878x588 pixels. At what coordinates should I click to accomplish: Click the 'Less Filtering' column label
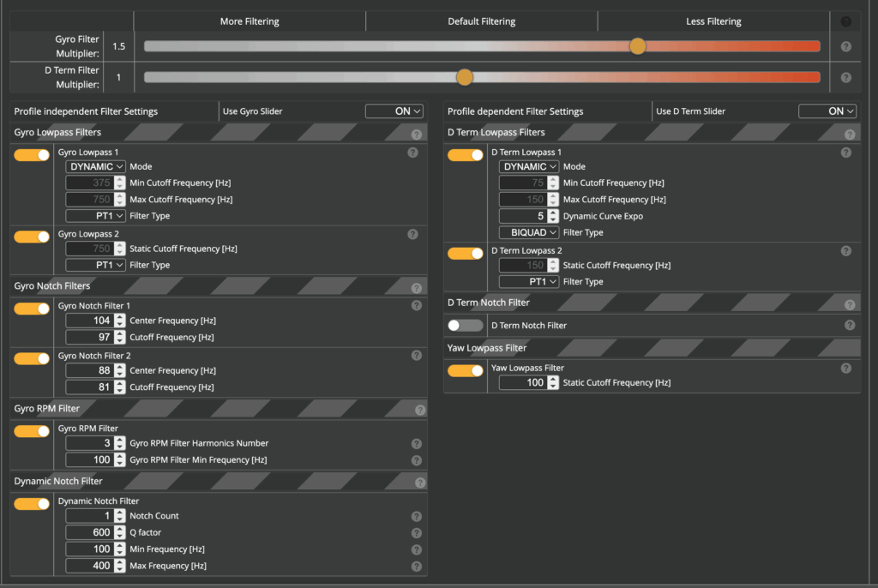click(x=713, y=21)
